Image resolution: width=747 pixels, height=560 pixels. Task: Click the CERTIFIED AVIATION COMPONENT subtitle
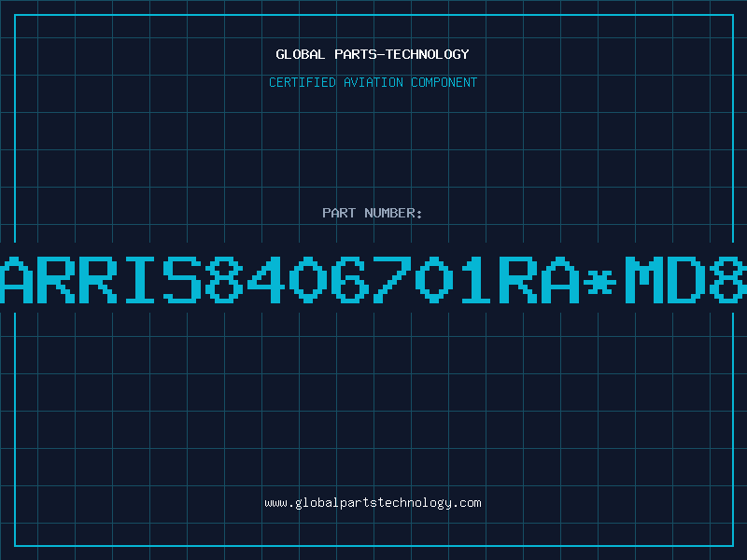tap(373, 82)
